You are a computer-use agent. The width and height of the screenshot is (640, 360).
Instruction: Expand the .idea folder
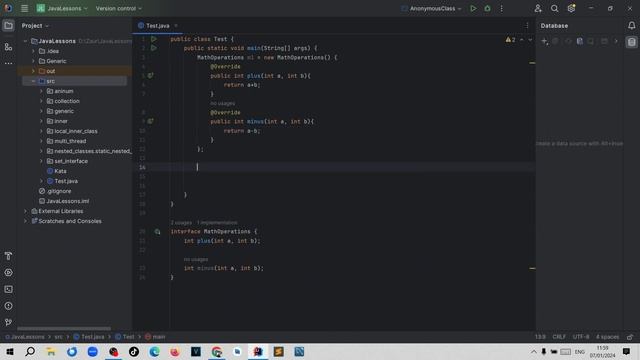[33, 51]
